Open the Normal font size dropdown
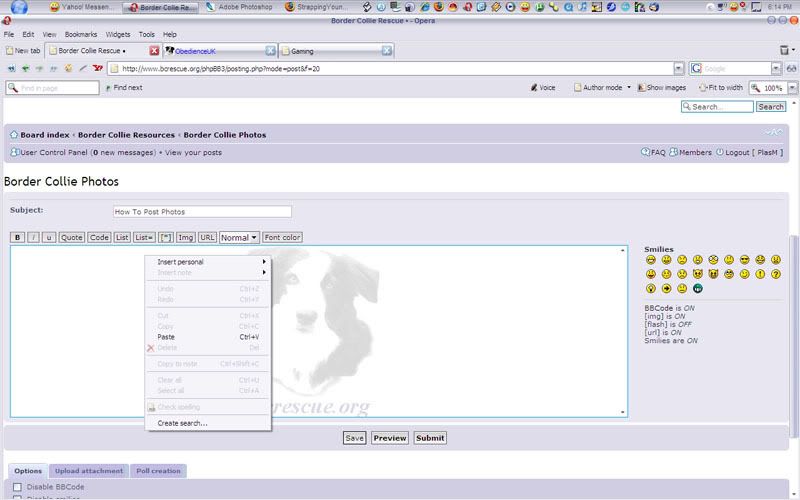The width and height of the screenshot is (800, 500). [239, 237]
